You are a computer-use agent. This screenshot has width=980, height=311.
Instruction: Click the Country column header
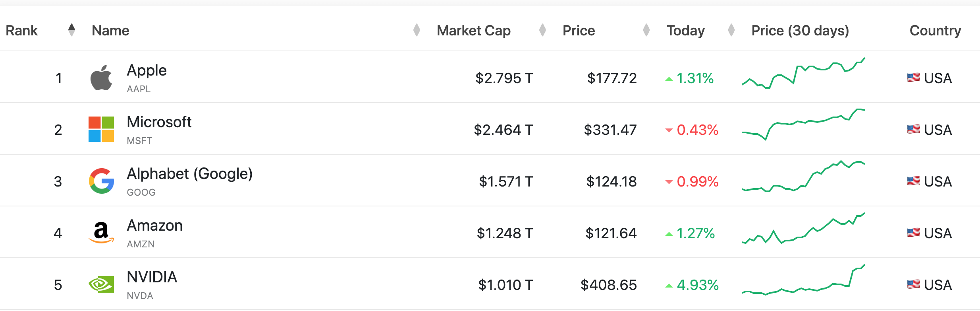tap(935, 31)
